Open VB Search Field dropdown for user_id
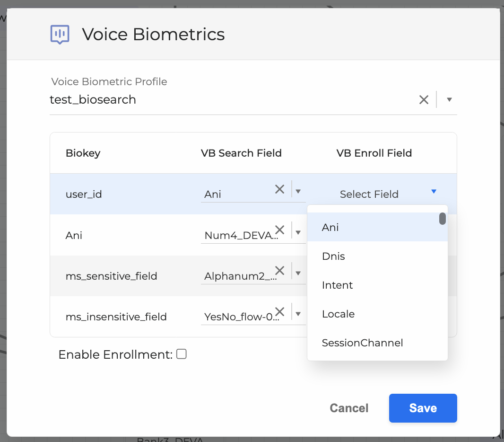 click(x=298, y=192)
